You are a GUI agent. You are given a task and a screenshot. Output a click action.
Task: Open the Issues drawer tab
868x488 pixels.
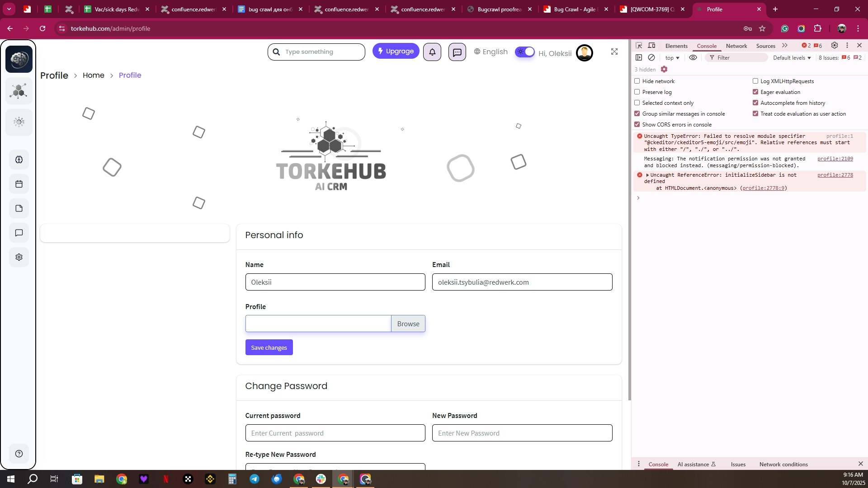click(x=738, y=465)
